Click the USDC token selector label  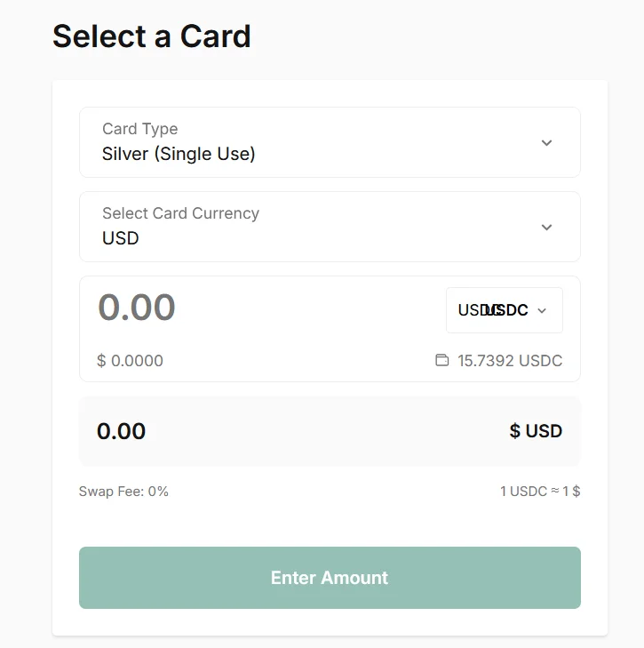(x=493, y=310)
